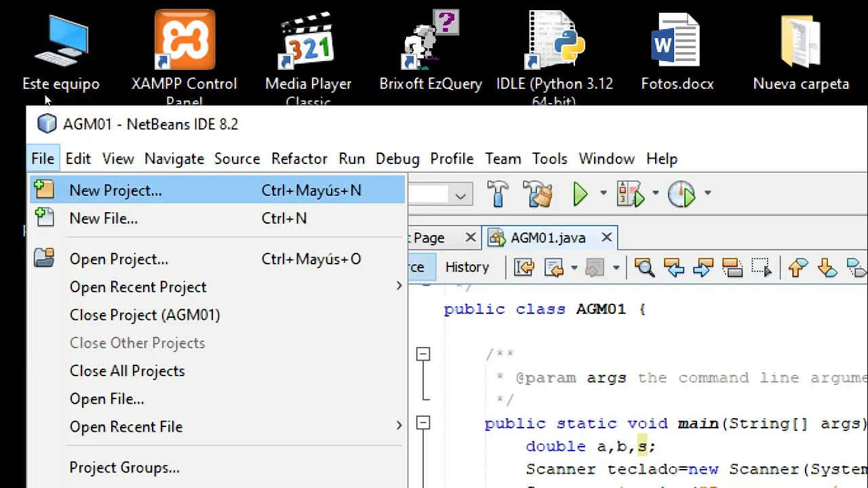This screenshot has height=488, width=868.
Task: Choose Open File... from the File menu
Action: point(217,399)
